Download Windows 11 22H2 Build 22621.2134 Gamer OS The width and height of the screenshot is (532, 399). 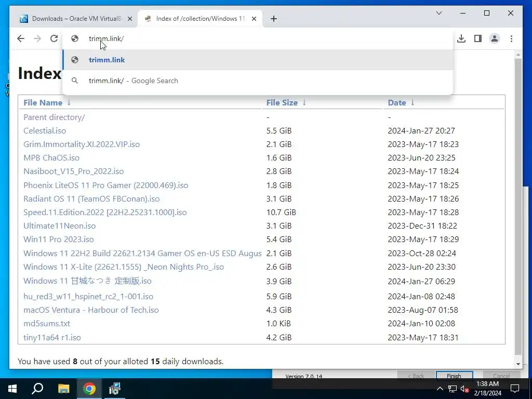point(142,254)
